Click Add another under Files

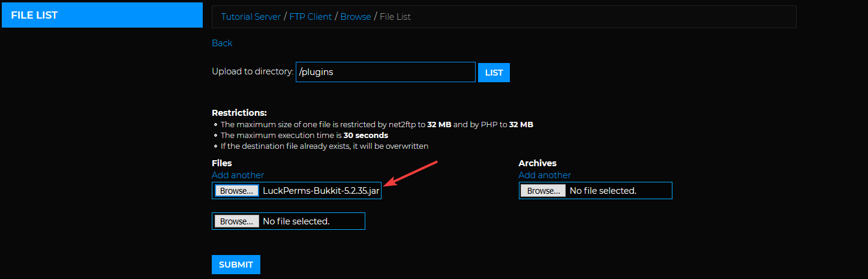[x=238, y=175]
